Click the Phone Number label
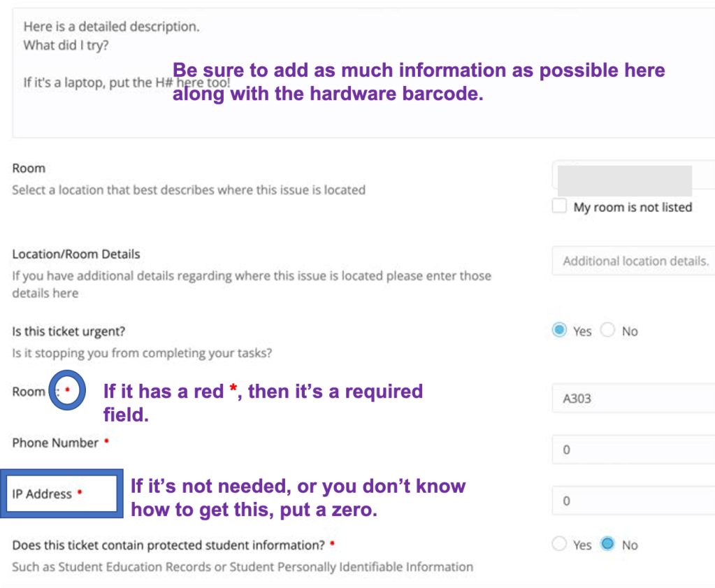This screenshot has width=715, height=588. click(55, 443)
